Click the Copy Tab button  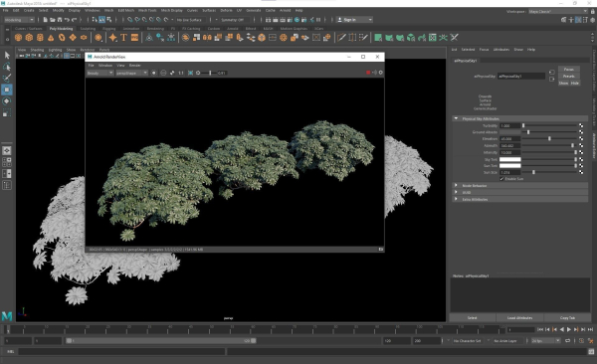pos(567,318)
